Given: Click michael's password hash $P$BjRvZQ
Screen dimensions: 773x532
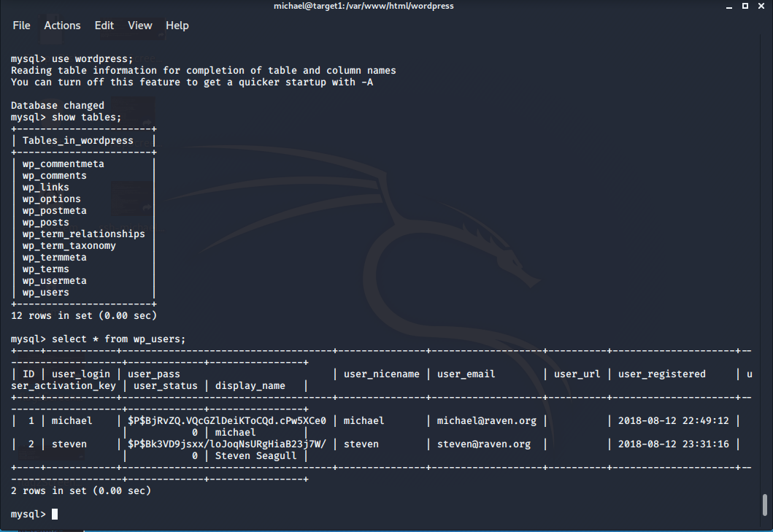Looking at the screenshot, I should [227, 420].
